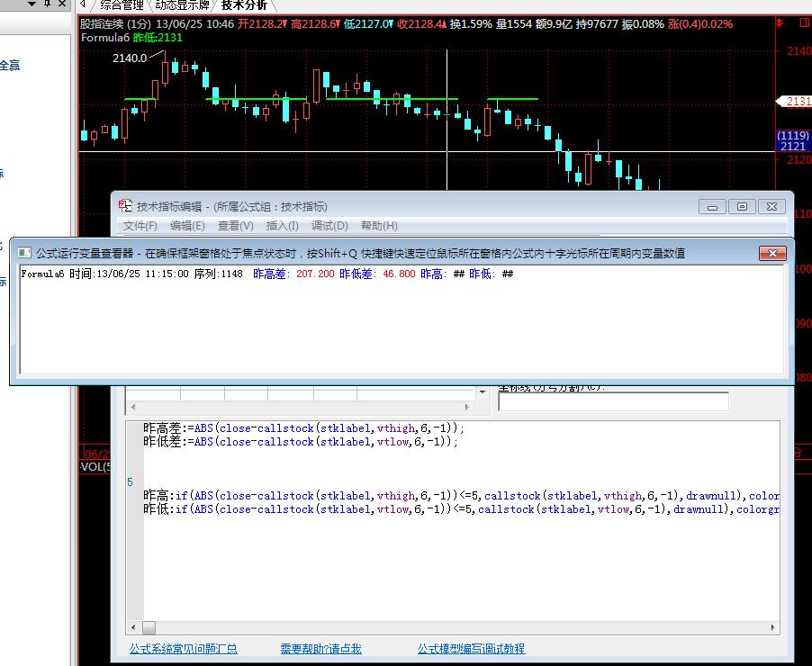
Task: Open the 调试(D) menu
Action: (329, 226)
